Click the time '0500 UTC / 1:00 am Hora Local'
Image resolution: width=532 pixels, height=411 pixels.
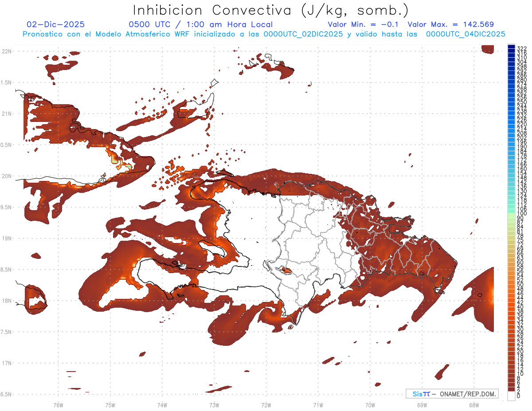click(x=200, y=24)
